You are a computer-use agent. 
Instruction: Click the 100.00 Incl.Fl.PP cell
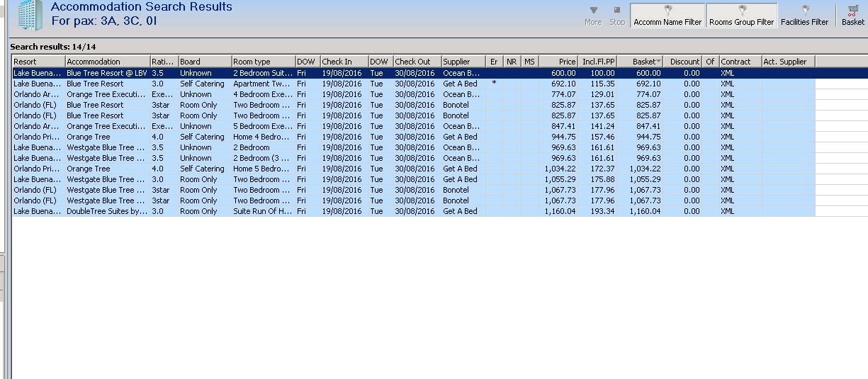(599, 73)
